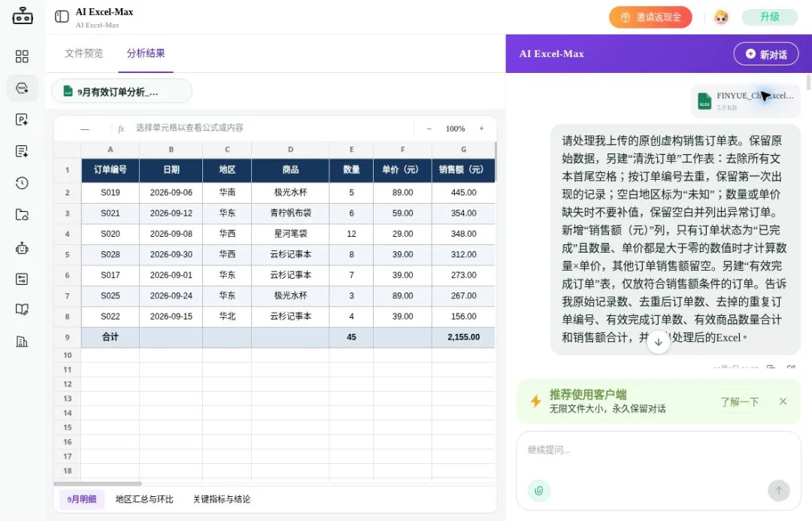Viewport: 812px width, 521px height.
Task: Zoom out the sheet with minus button
Action: pos(429,129)
